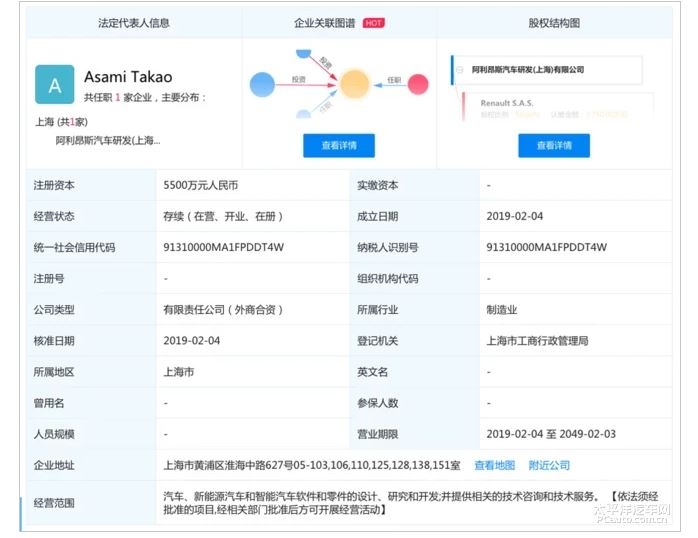
Task: Open the 查看地图 link
Action: click(494, 465)
